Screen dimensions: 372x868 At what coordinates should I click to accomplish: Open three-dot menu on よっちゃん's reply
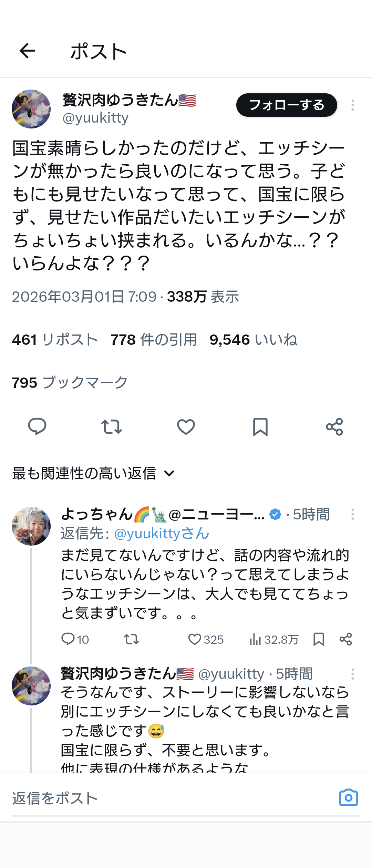[352, 514]
